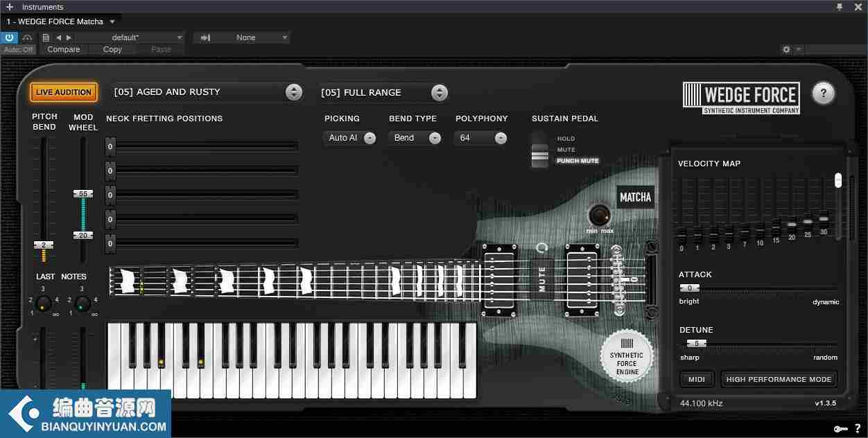Expand the WEDGE FORCE Matcha instrument selector
Screen dimensions: 868x438
[112, 21]
